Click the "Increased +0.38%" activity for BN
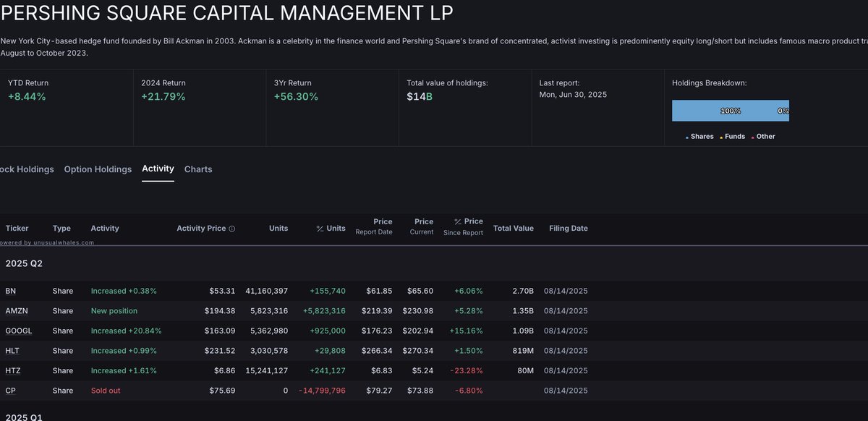 click(124, 291)
